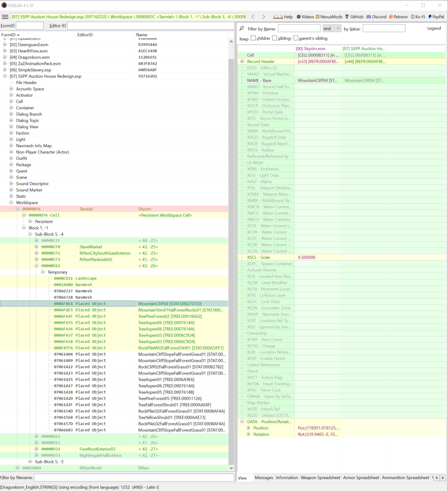
Task: Navigate forward with the right arrow
Action: (263, 17)
